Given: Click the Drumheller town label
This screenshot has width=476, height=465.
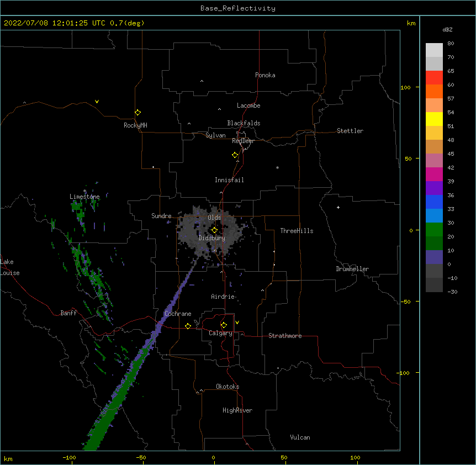Looking at the screenshot, I should (352, 269).
